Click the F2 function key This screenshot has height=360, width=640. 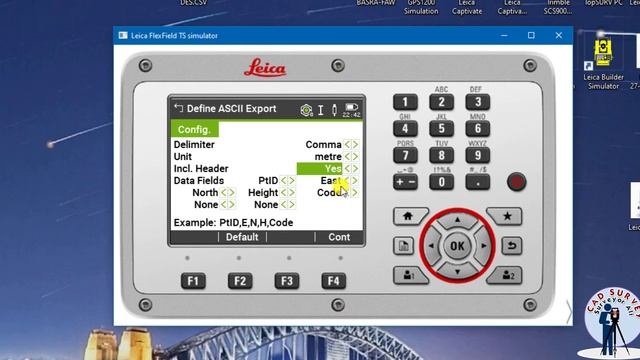point(240,281)
